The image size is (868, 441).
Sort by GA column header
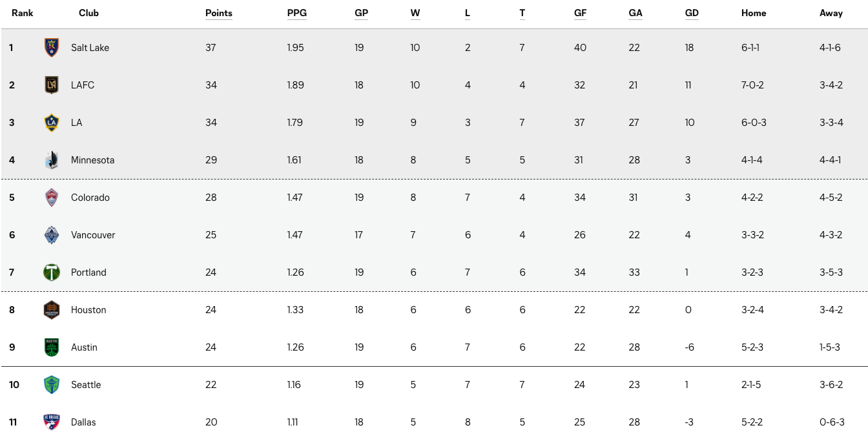[635, 13]
